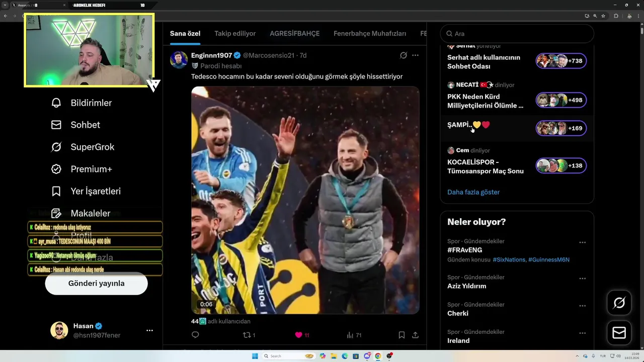644x362 pixels.
Task: Click the Grok icon on Enginnn1907's post
Action: [403, 55]
